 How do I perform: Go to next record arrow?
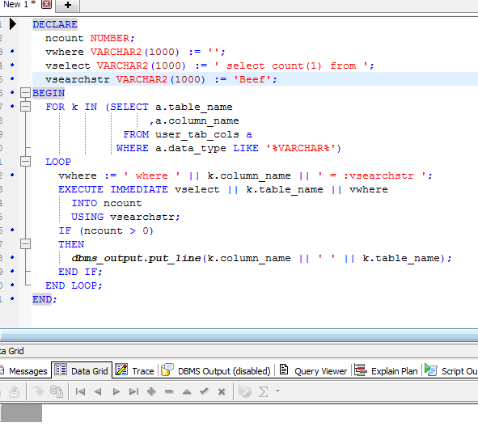(116, 391)
